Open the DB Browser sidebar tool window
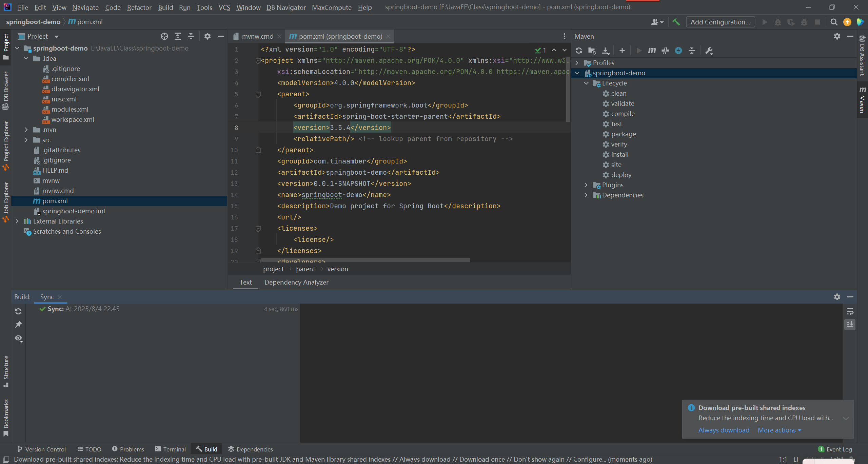Screen dimensions: 868x464 [x=6, y=91]
